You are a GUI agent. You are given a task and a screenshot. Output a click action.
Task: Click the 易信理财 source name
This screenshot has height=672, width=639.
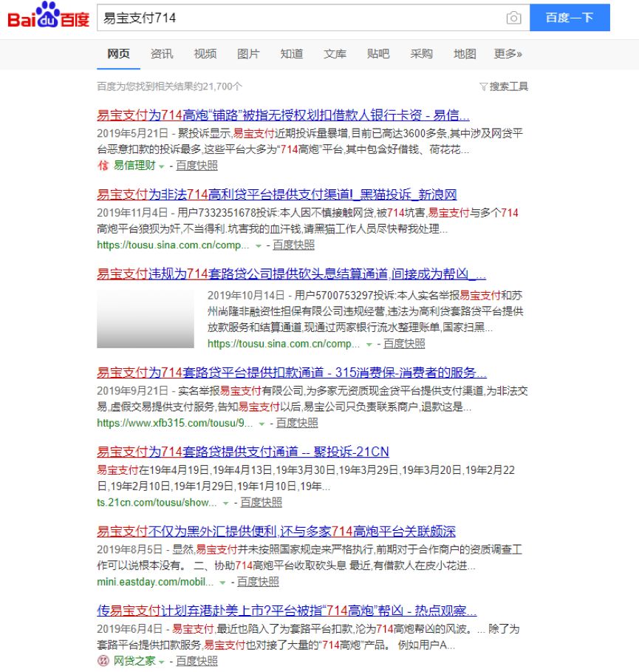pos(134,166)
